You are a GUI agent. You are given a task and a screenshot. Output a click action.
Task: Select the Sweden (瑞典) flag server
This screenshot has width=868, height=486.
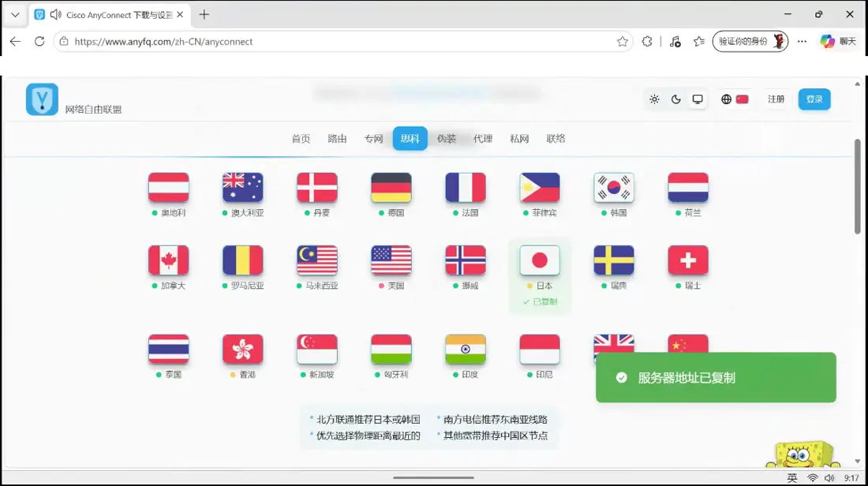614,260
